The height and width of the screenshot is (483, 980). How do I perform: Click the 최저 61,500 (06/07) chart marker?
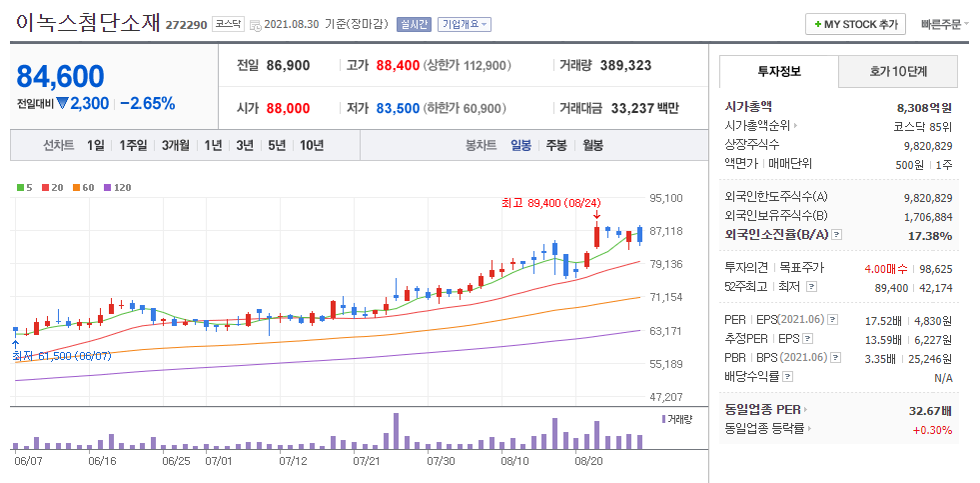[x=62, y=355]
